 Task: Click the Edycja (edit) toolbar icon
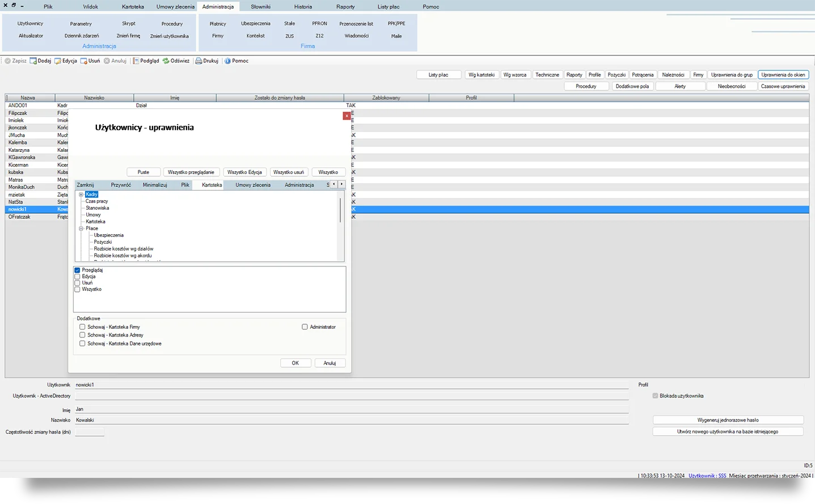click(58, 61)
